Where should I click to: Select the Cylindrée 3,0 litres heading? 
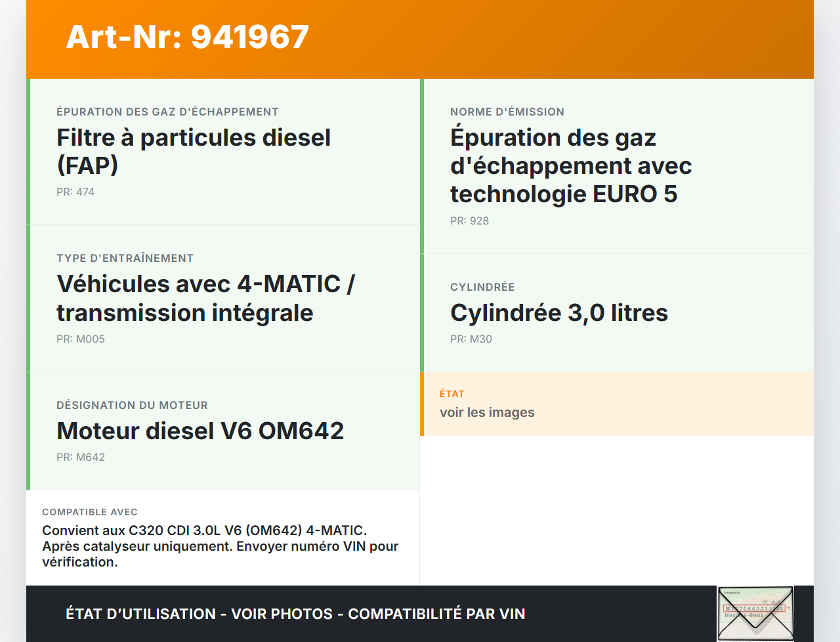[x=558, y=313]
